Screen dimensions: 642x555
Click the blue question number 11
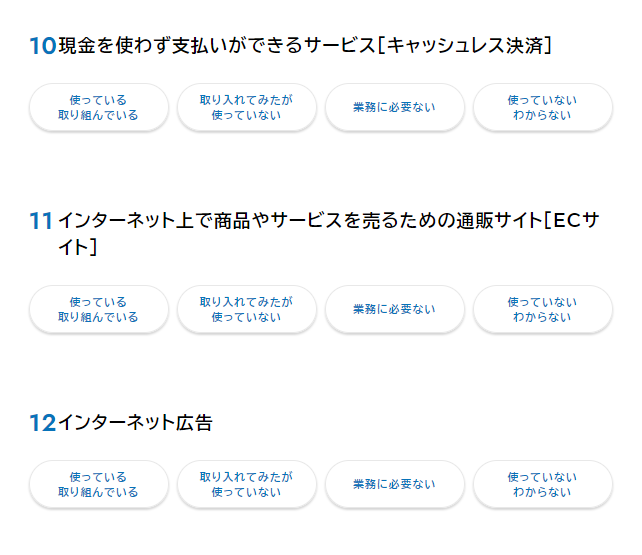tap(41, 221)
